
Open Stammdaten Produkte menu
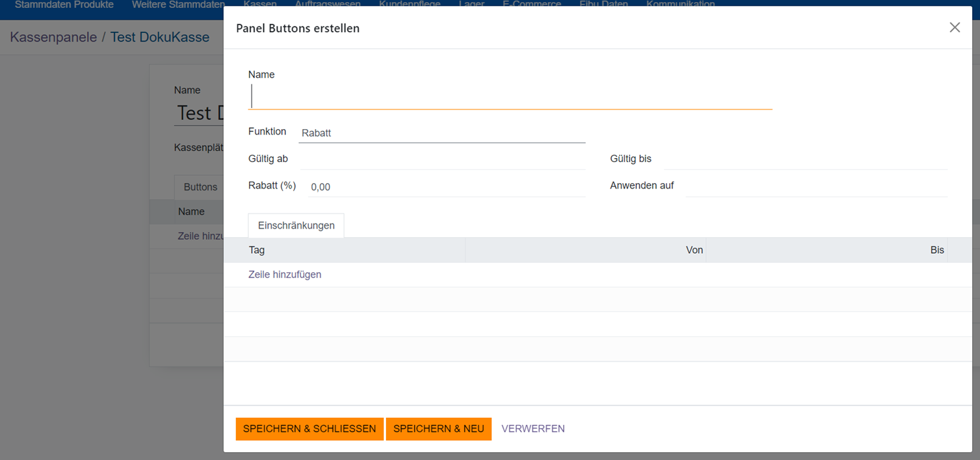[x=64, y=5]
